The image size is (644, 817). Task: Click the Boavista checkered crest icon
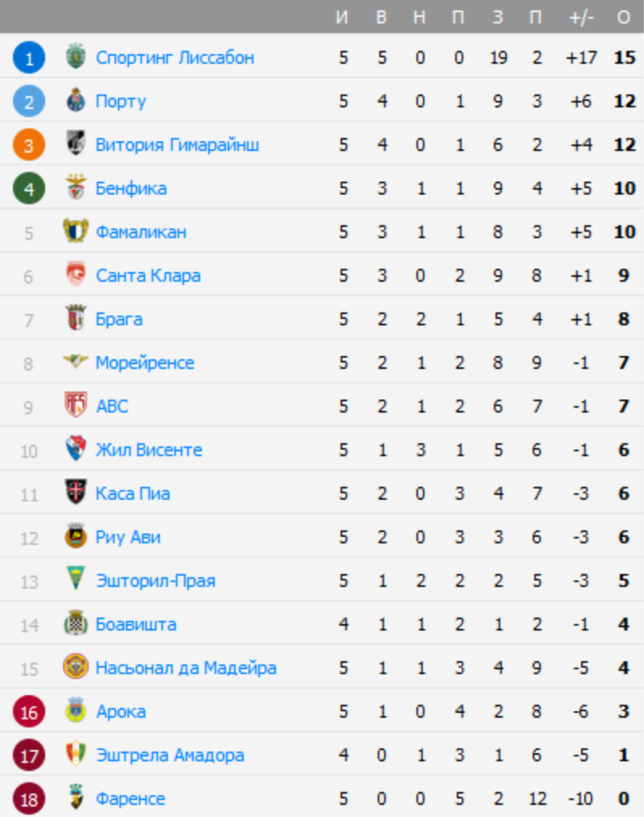click(x=76, y=624)
